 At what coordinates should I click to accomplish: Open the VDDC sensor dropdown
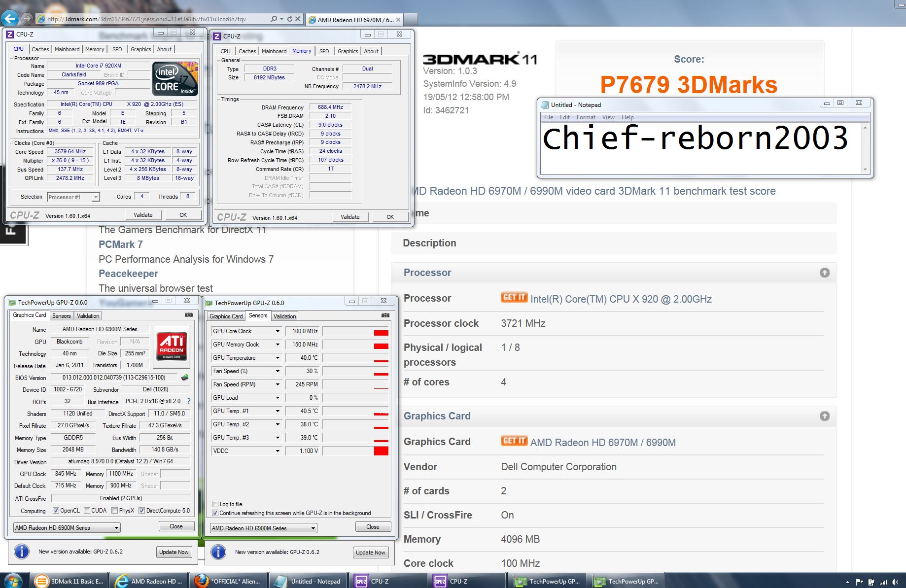coord(278,451)
